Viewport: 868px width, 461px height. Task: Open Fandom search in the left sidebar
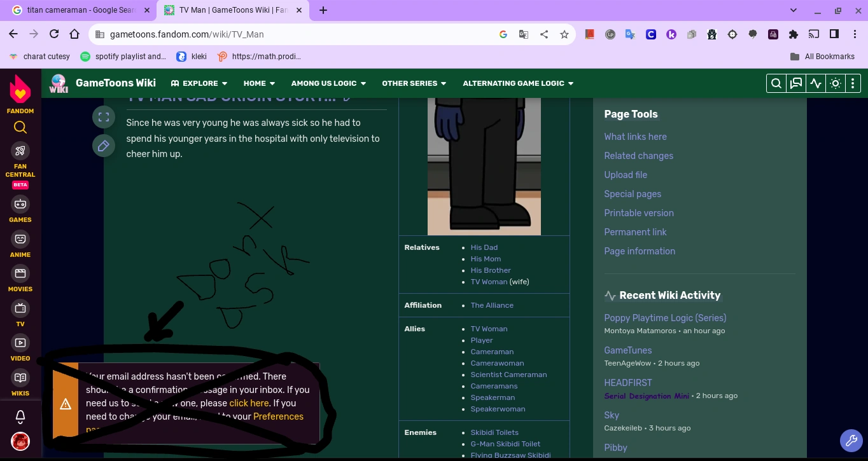[20, 127]
